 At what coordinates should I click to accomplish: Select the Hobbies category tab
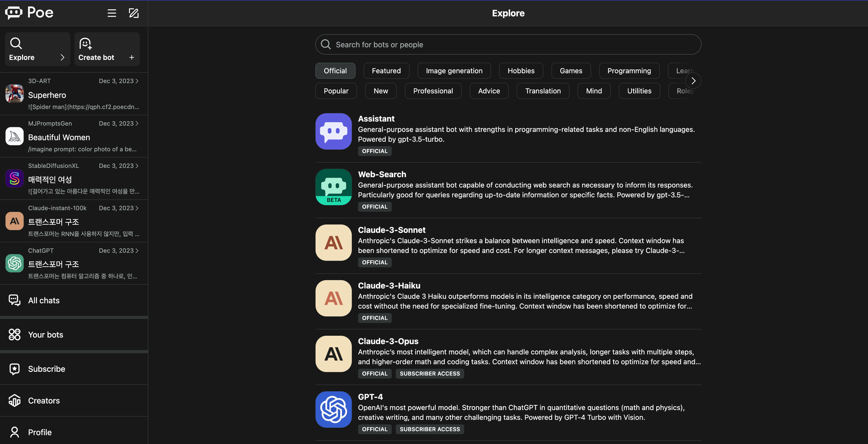521,71
